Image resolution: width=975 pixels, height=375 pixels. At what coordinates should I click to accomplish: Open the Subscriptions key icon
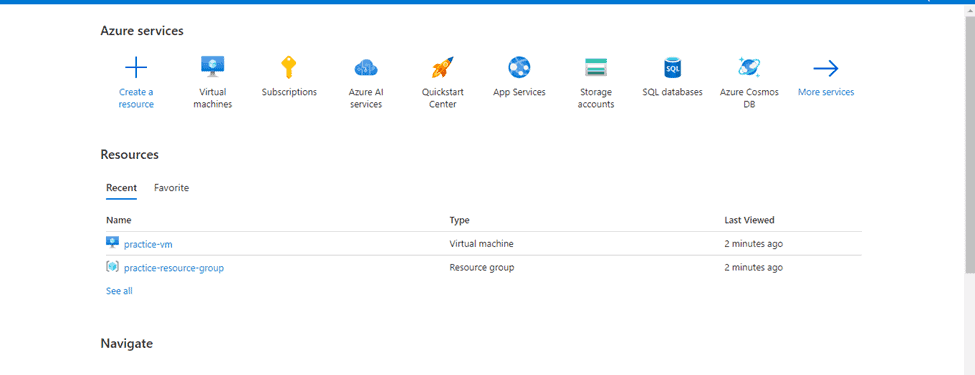coord(289,67)
